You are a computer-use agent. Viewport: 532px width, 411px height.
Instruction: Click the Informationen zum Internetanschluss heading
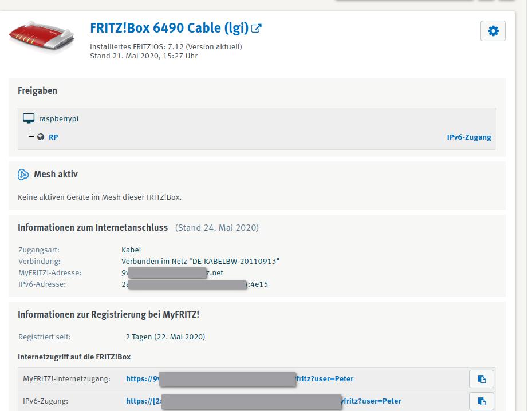click(x=93, y=228)
